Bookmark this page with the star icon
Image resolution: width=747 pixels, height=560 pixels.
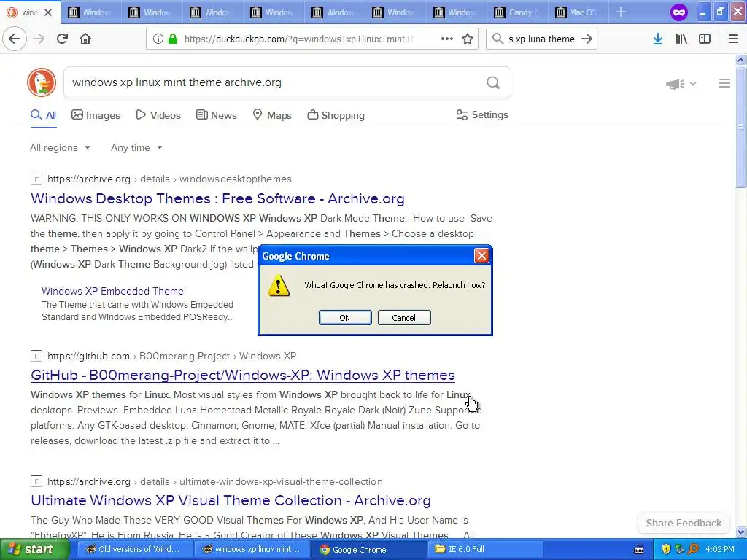468,39
